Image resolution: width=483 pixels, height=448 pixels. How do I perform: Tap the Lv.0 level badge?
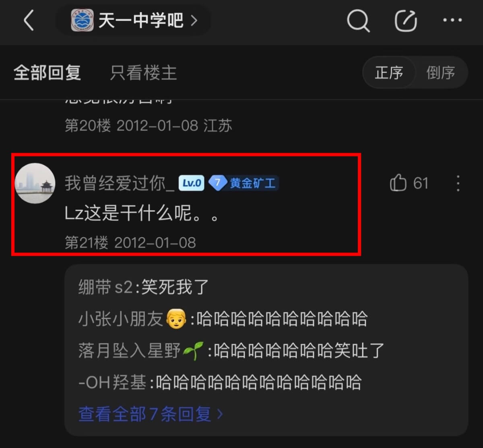pos(191,183)
